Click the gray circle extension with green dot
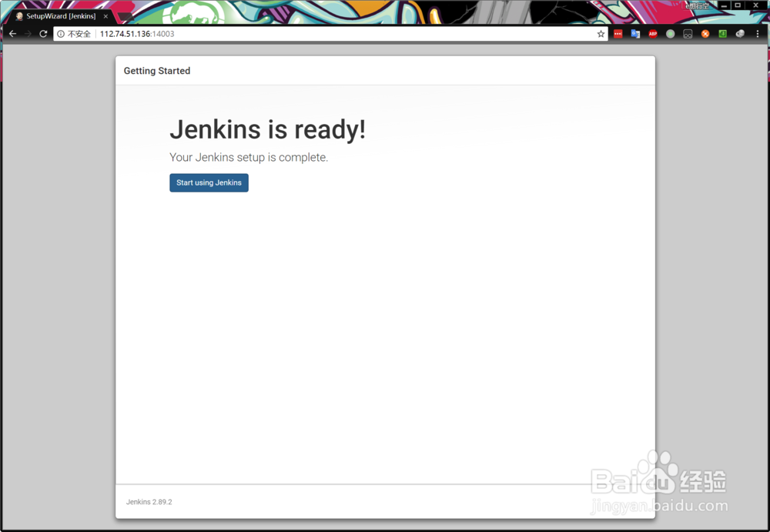770x532 pixels. (670, 34)
